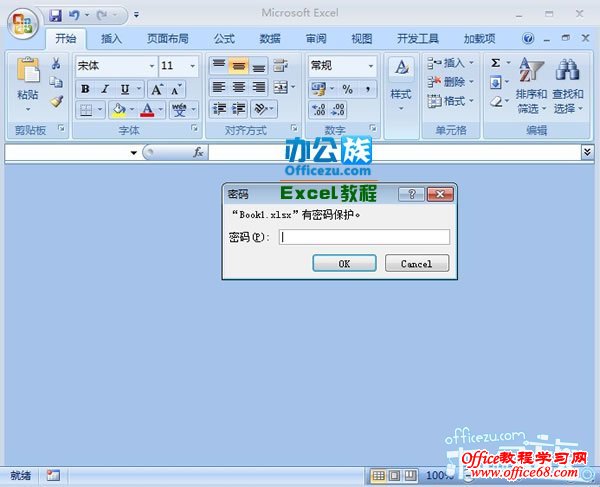Screen dimensions: 600x487
Task: Switch to the 审阅 tab
Action: point(316,39)
